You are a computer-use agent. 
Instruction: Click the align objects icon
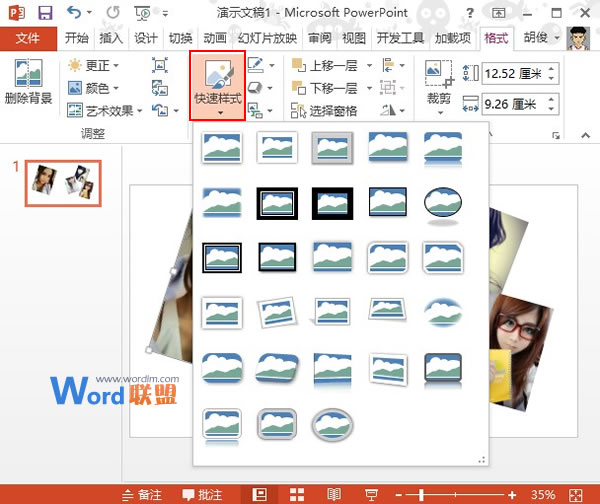388,65
